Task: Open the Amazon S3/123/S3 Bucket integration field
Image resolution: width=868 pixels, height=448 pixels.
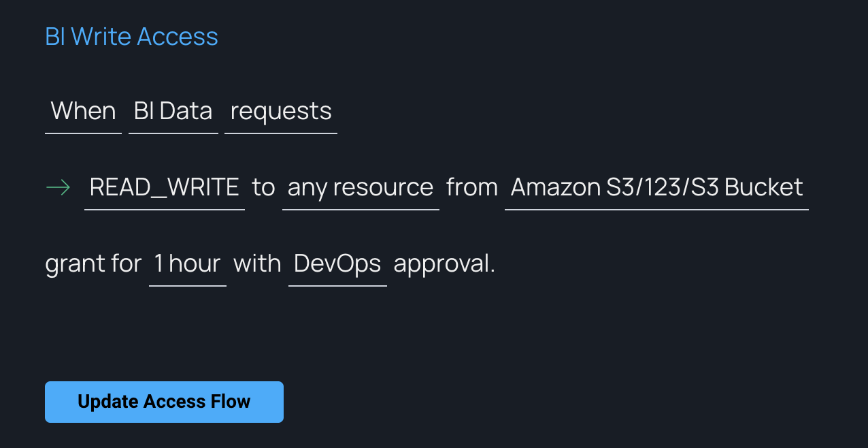Action: pos(656,187)
